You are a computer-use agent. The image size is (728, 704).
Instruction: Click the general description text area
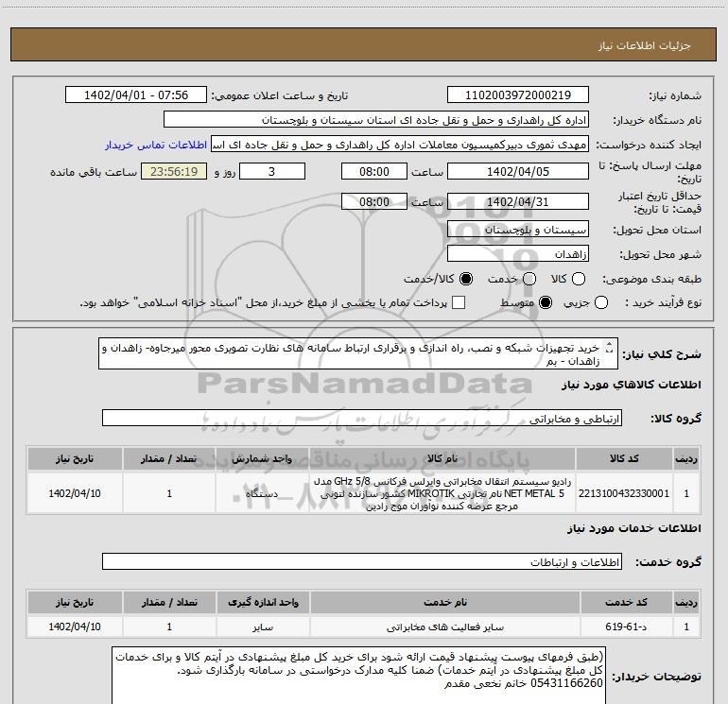[x=358, y=353]
